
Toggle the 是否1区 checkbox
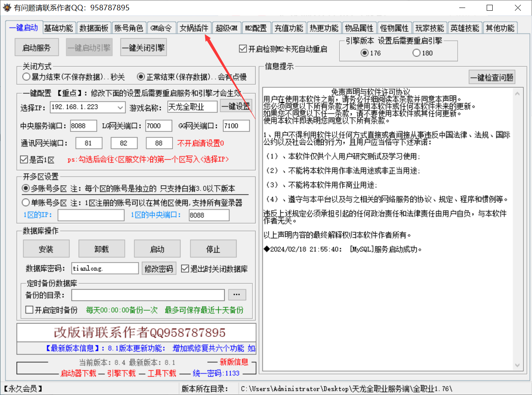(37, 160)
